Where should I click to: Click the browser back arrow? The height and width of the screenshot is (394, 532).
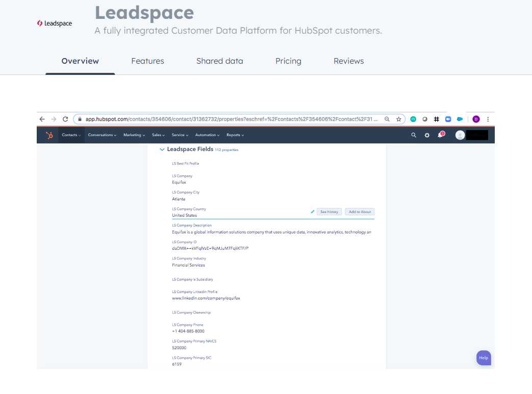(42, 119)
